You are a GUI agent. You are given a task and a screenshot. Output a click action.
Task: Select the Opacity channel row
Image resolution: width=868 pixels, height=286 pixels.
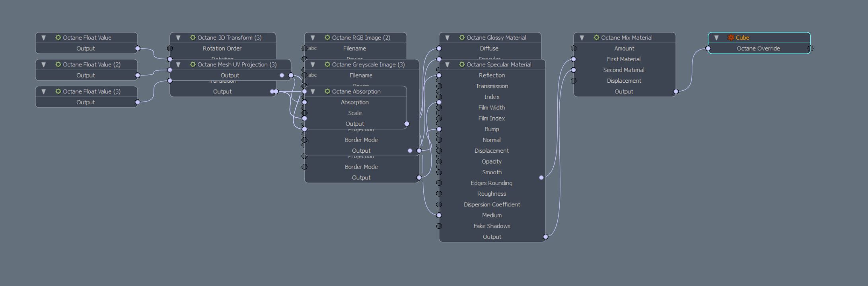click(492, 161)
